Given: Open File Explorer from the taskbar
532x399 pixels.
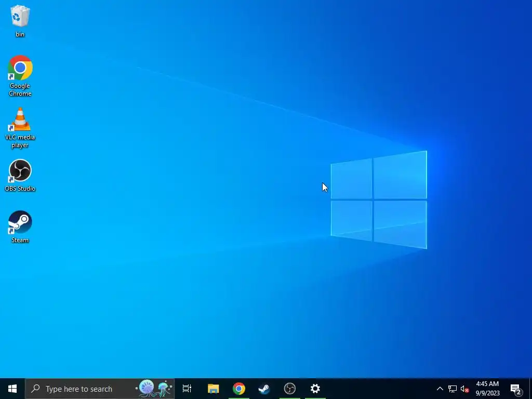Looking at the screenshot, I should pos(214,389).
